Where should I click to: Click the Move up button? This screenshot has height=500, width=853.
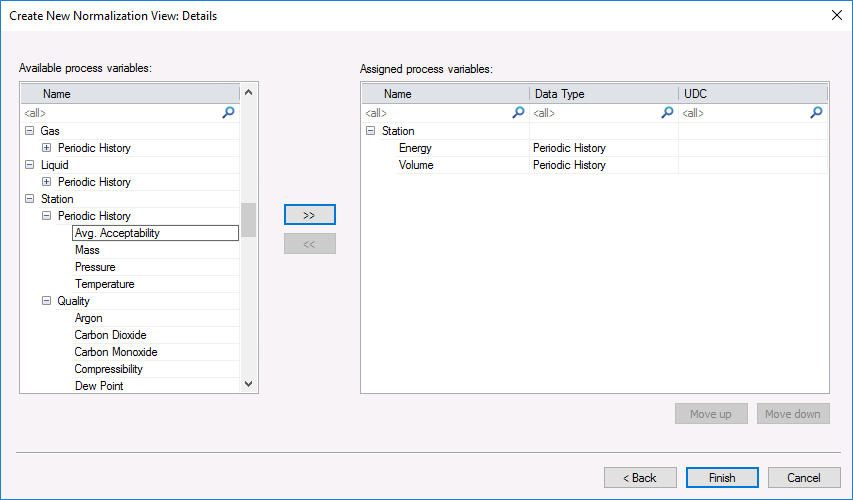coord(711,413)
